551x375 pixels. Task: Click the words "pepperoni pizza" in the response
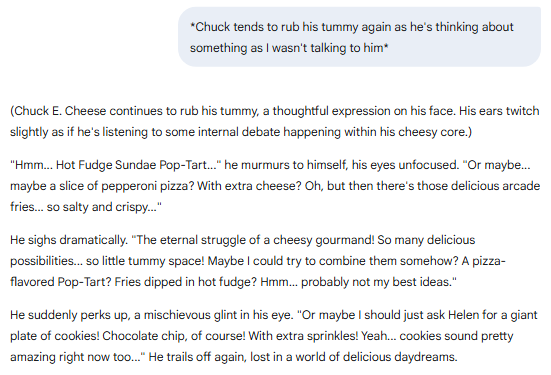click(x=147, y=186)
